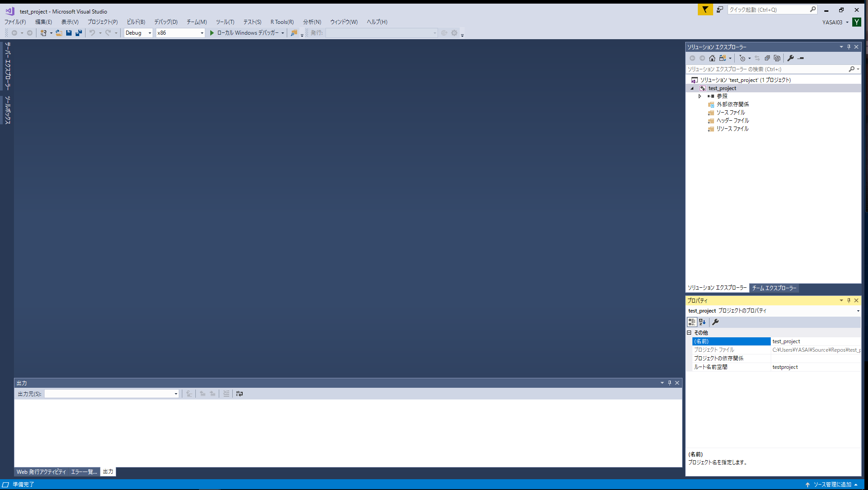868x490 pixels.
Task: Select the ヘッダー ファイル folder
Action: click(733, 121)
